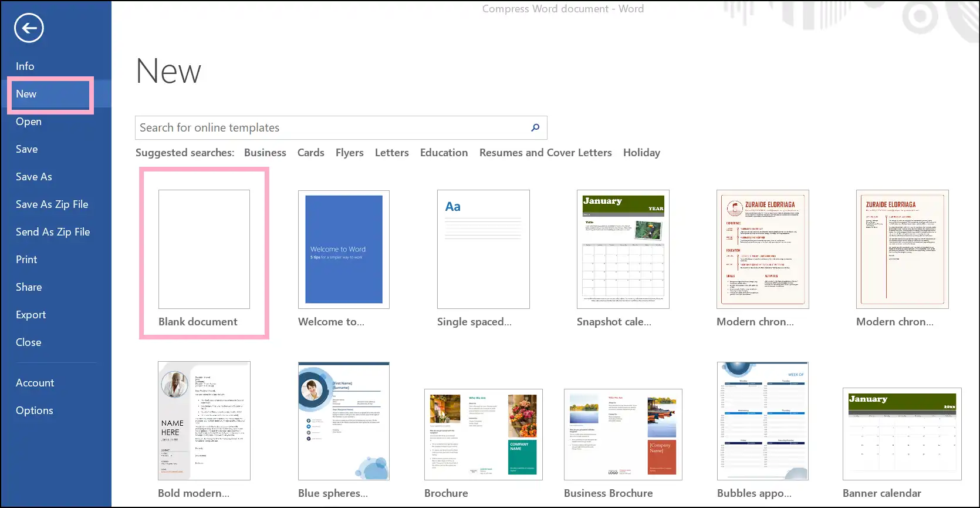Click the "Bold modern..." caption
This screenshot has width=980, height=508.
coord(194,493)
